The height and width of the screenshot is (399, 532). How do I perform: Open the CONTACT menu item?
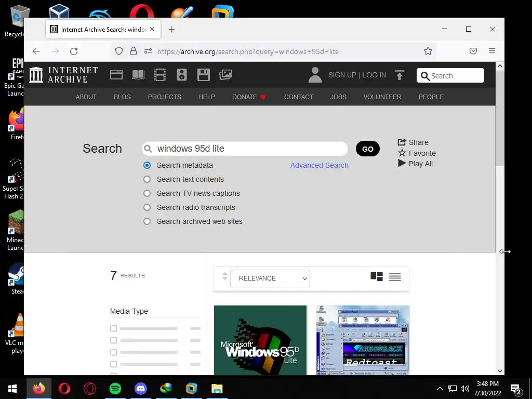point(299,97)
